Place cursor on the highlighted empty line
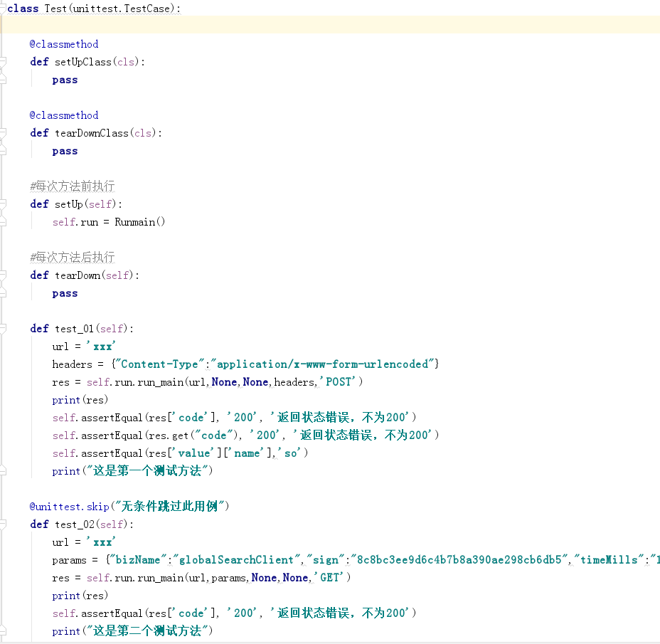 coord(330,25)
